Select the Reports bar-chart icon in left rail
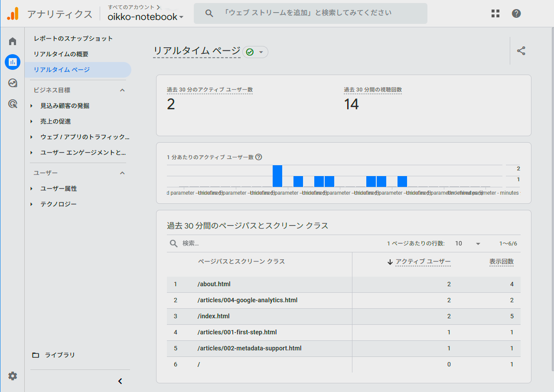Image resolution: width=554 pixels, height=392 pixels. click(12, 62)
